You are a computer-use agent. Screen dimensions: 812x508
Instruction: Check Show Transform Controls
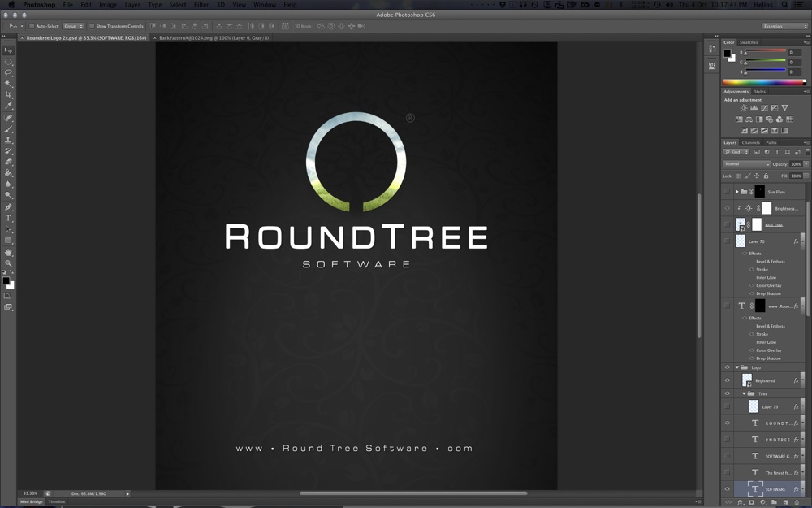click(92, 26)
